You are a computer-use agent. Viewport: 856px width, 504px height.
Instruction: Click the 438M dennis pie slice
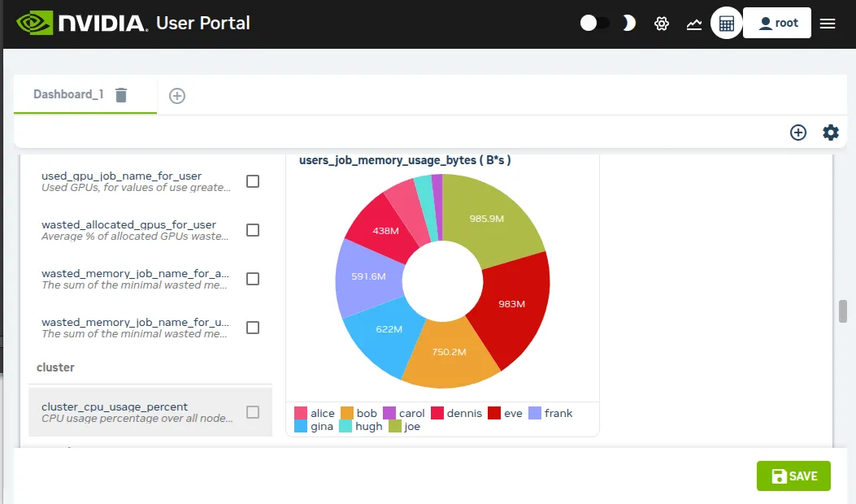[385, 231]
